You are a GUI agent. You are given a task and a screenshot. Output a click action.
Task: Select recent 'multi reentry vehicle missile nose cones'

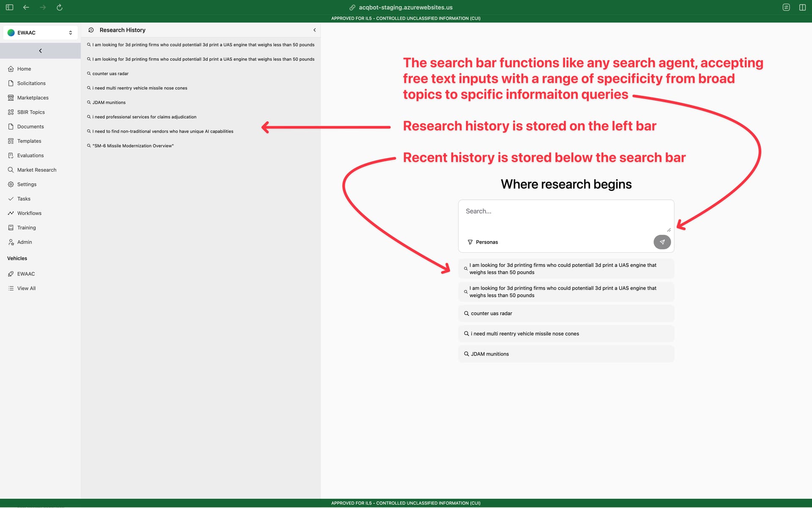(566, 334)
